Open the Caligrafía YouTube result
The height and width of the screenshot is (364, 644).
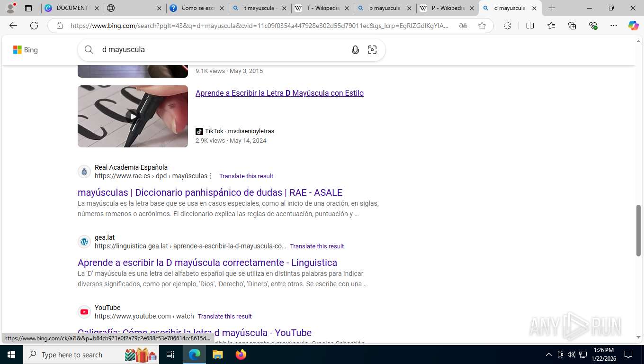pos(195,333)
